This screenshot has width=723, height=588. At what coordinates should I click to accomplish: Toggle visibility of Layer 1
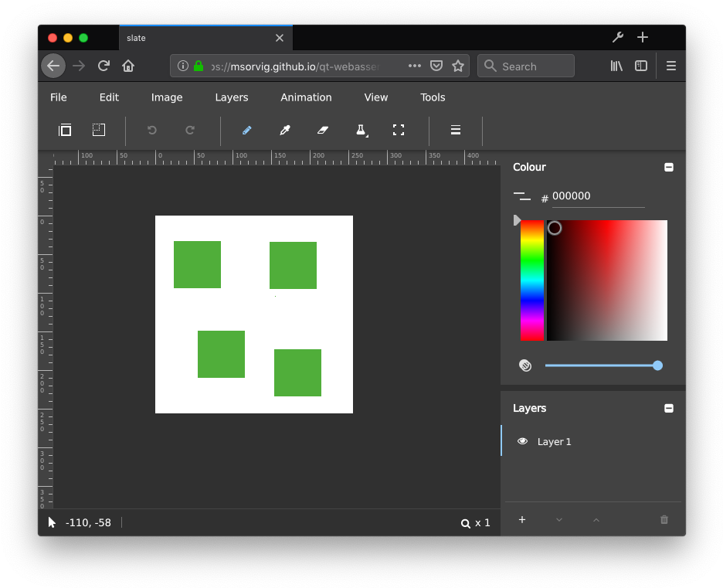click(524, 441)
